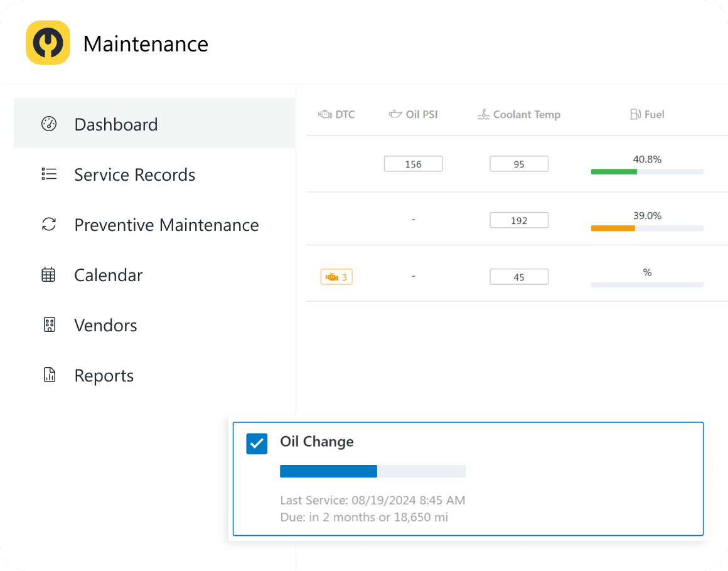Click the Calendar grid icon
Screen dimensions: 728x571
point(49,274)
